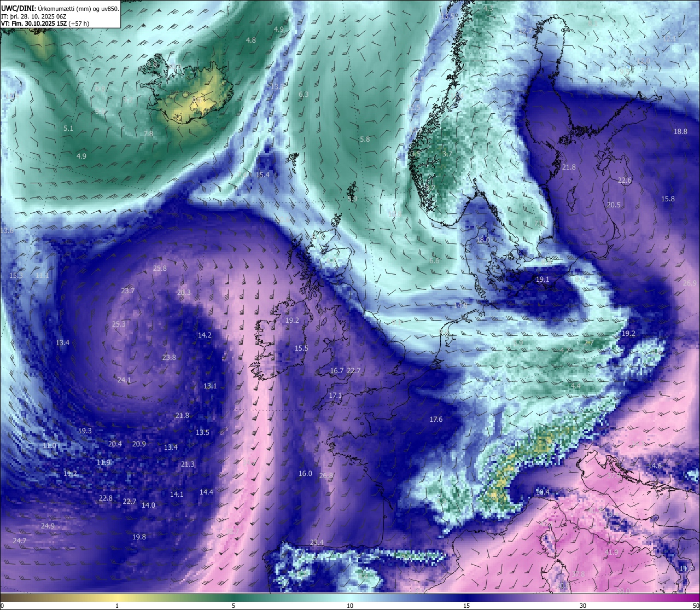
Task: Click the 17.1 value label
Action: pos(335,395)
